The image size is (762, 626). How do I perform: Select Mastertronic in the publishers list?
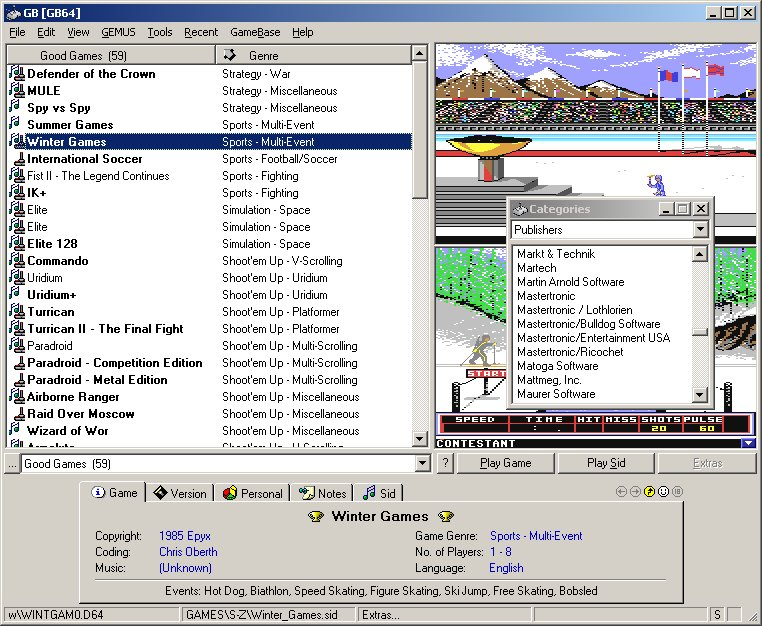546,296
